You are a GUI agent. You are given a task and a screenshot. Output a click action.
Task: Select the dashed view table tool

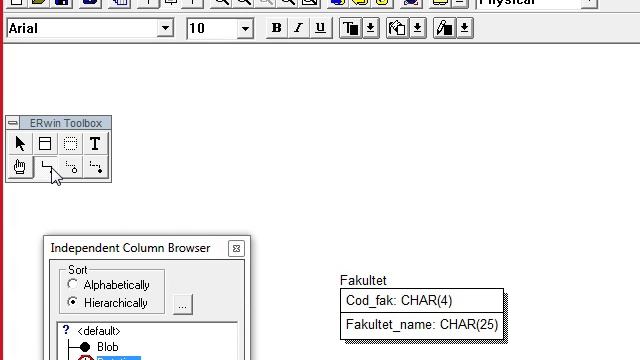70,144
